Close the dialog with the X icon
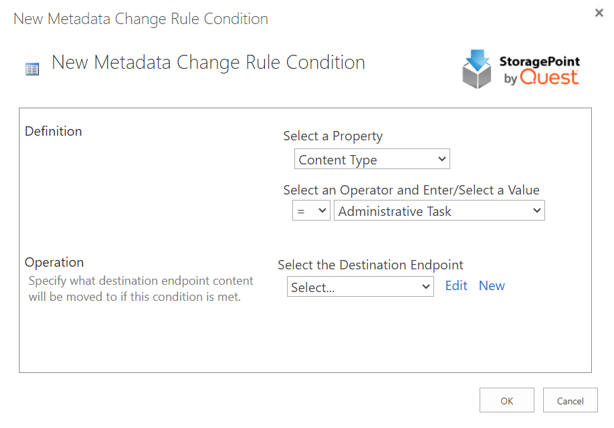Viewport: 614px width, 428px height. (x=599, y=13)
